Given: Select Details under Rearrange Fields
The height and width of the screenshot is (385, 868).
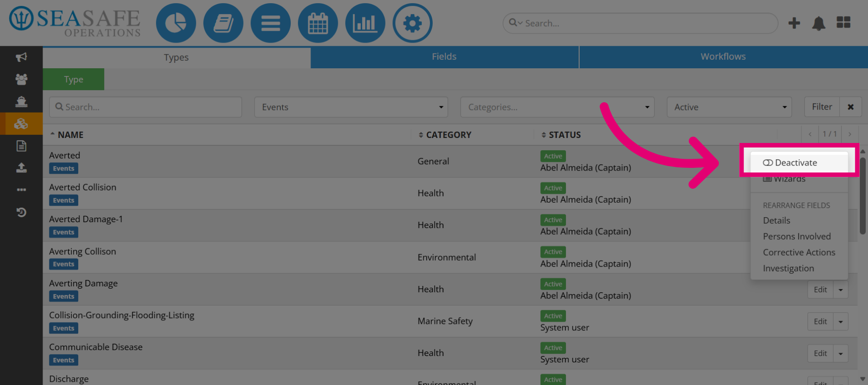Looking at the screenshot, I should [776, 221].
